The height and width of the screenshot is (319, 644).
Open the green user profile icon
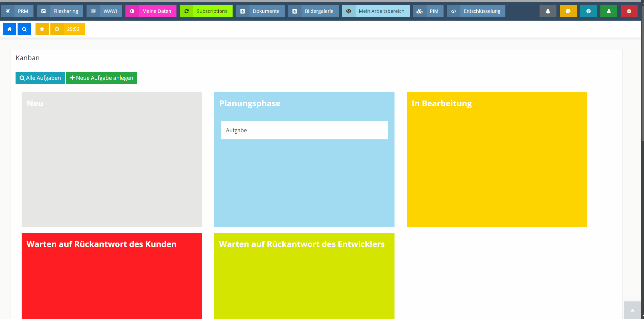(x=609, y=11)
